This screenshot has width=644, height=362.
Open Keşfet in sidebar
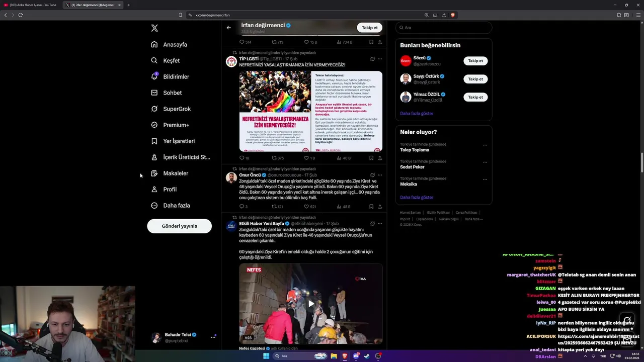166,60
